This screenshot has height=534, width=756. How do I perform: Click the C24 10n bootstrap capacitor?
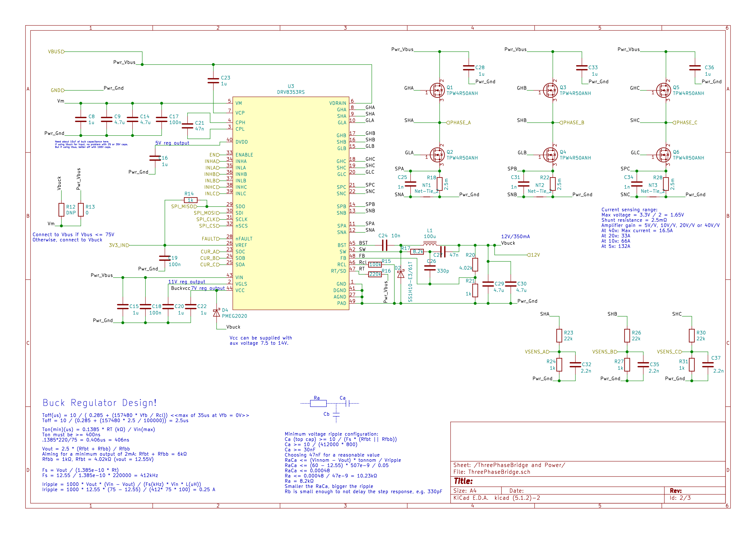click(x=384, y=245)
